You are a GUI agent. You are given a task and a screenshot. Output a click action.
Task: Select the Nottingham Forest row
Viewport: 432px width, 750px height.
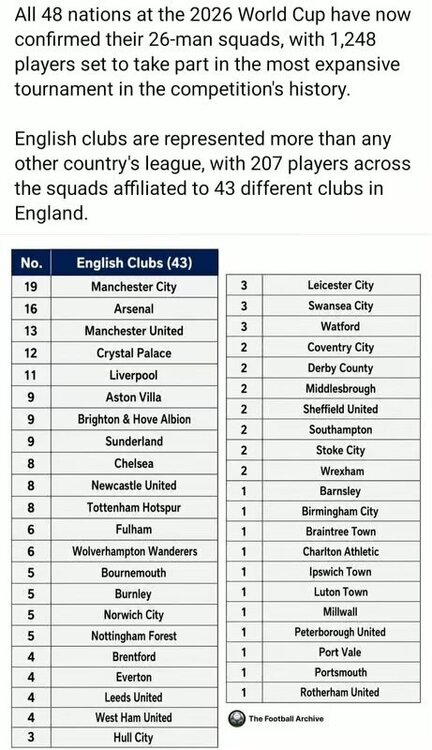point(115,636)
